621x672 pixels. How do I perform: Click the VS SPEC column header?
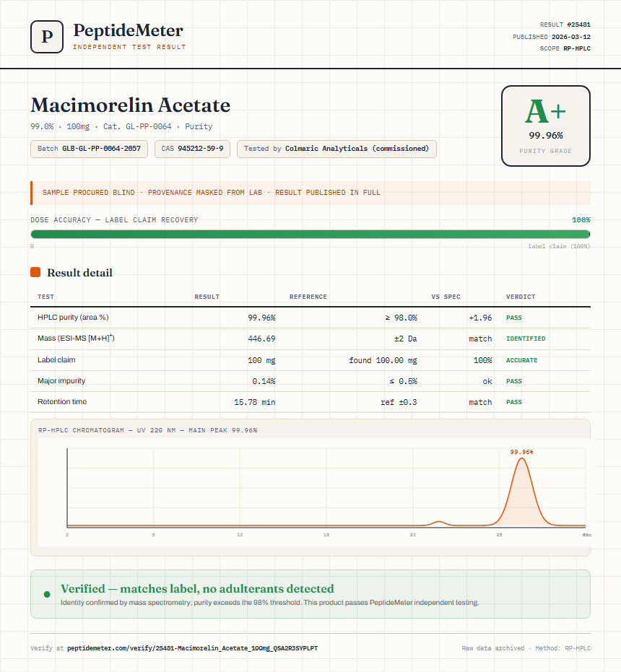tap(446, 297)
